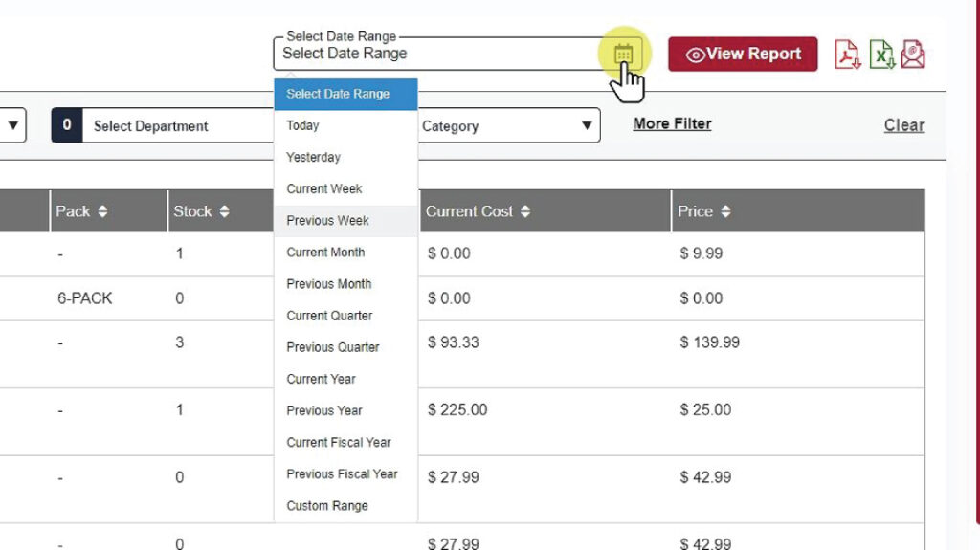
Task: Export the report to Excel
Action: coord(880,55)
